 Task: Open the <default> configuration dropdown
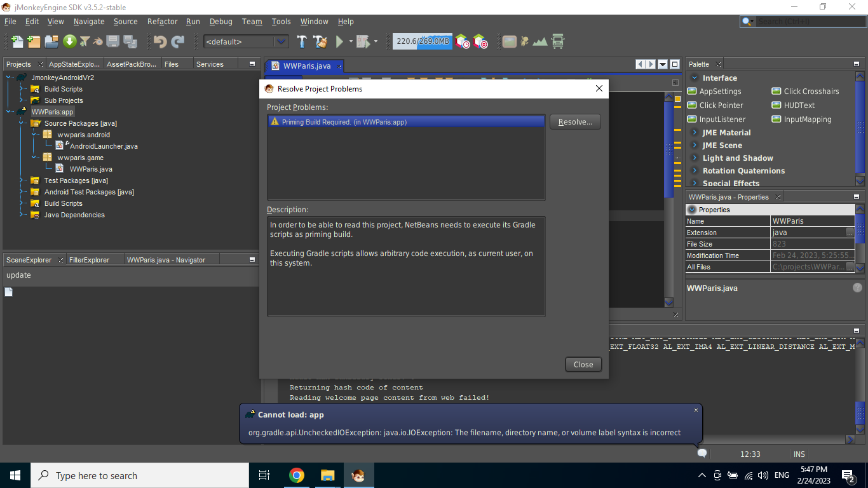[281, 42]
